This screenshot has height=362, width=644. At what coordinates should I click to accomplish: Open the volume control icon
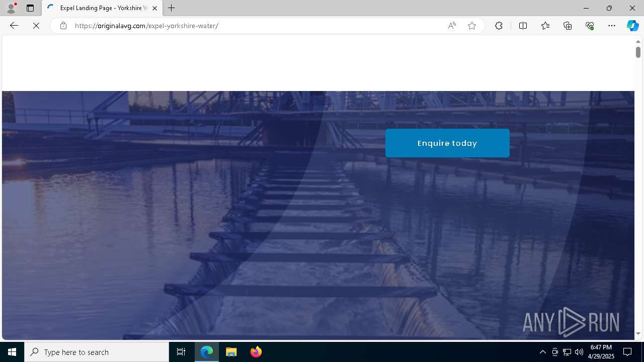(x=579, y=352)
